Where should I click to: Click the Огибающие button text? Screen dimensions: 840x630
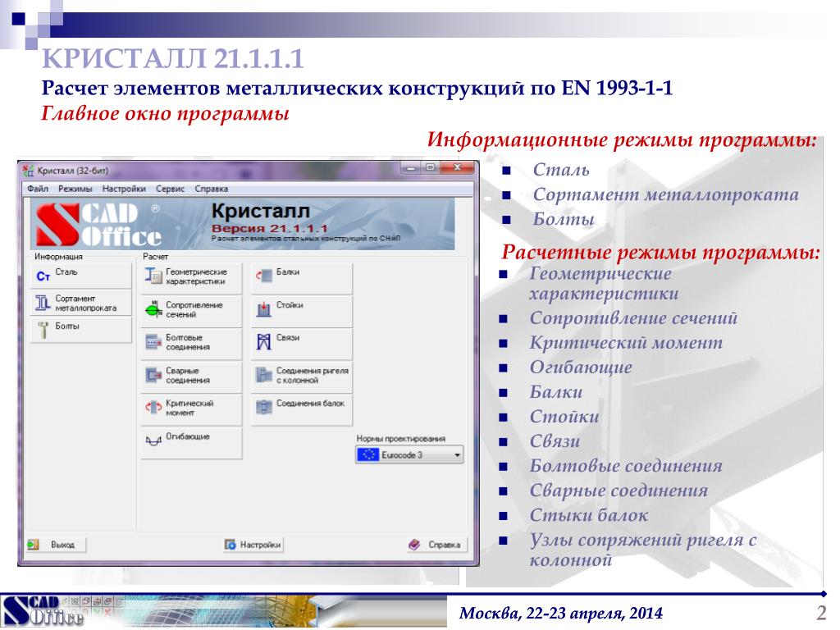pyautogui.click(x=188, y=436)
